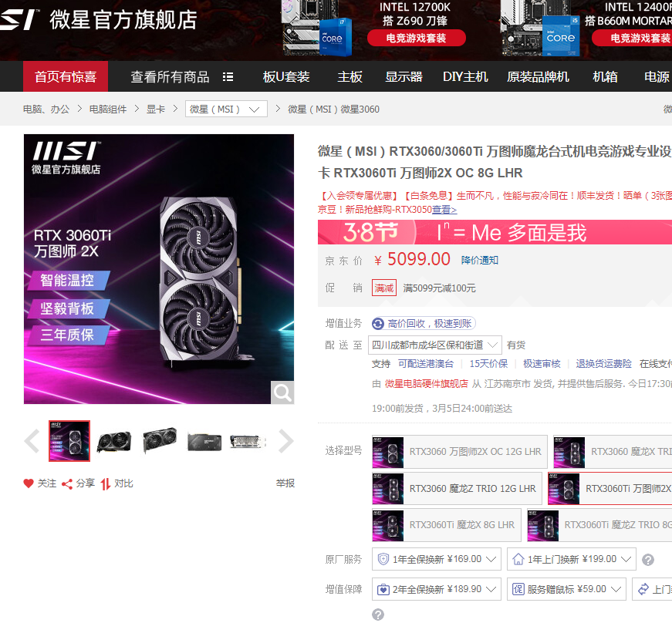This screenshot has height=623, width=672.
Task: Click the 高价回收 recycle icon
Action: (378, 324)
